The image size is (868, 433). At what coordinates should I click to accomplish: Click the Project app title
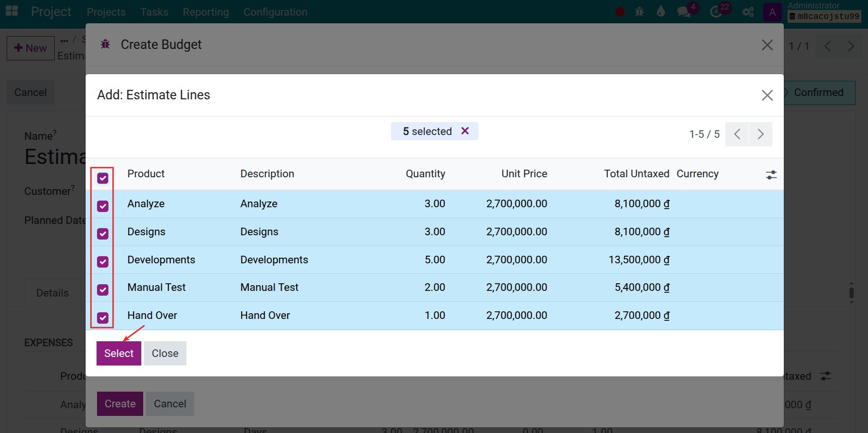51,11
